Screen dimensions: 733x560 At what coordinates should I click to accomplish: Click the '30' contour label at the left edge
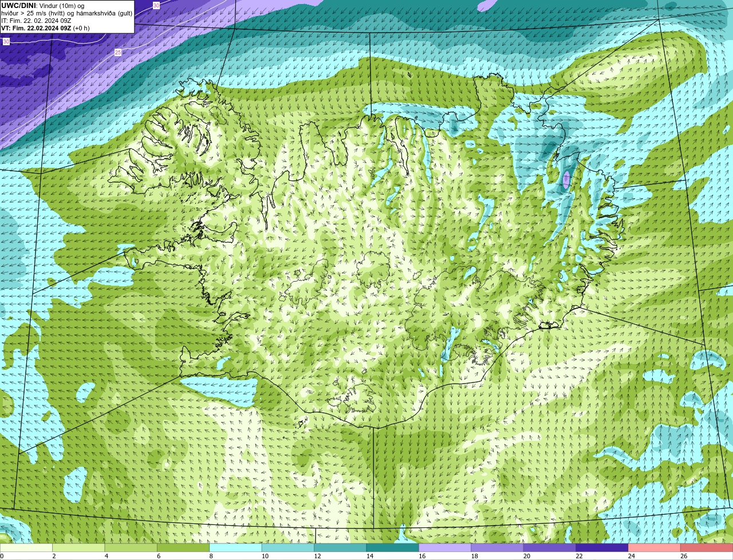point(6,42)
